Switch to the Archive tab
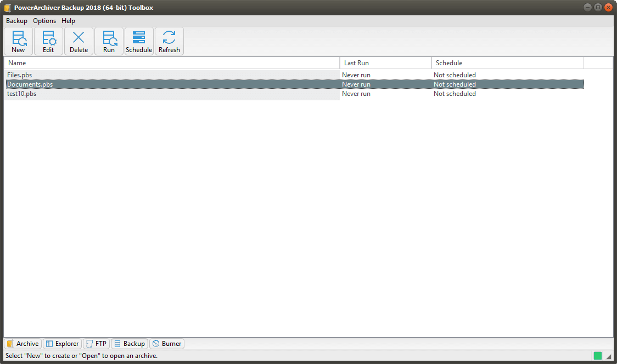 click(23, 344)
